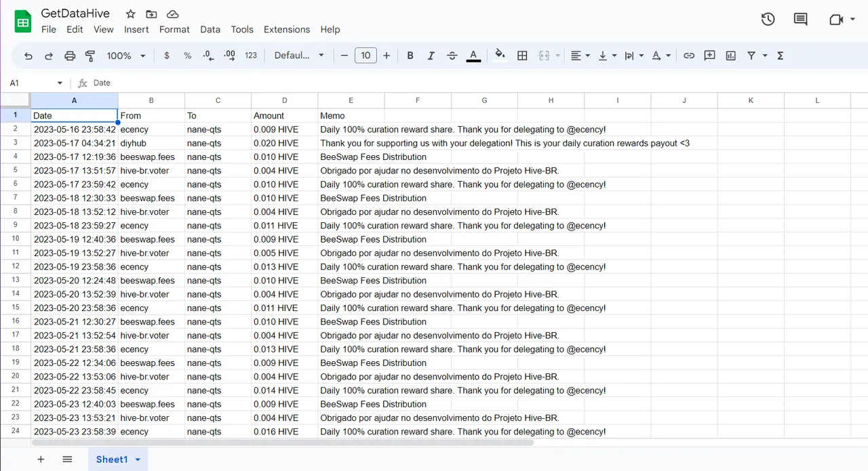The width and height of the screenshot is (868, 471).
Task: Expand the merge cells options arrow
Action: (x=557, y=56)
